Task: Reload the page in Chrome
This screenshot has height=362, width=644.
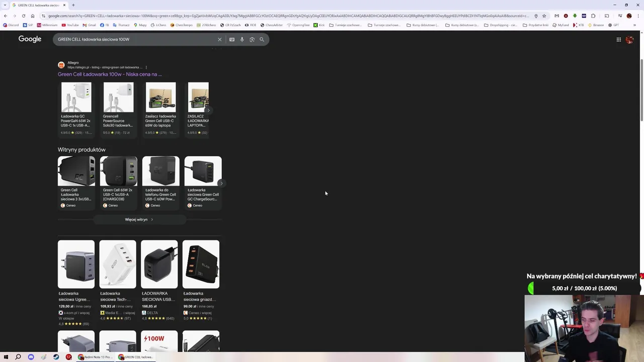Action: coord(24,16)
